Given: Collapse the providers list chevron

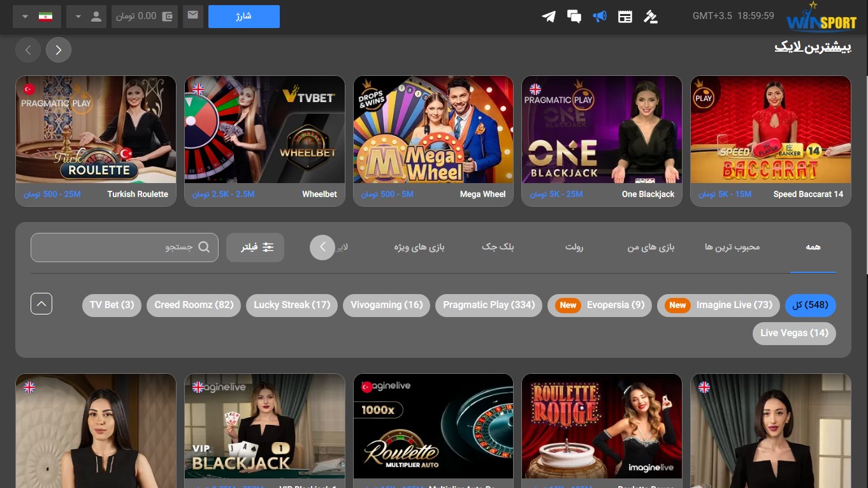Looking at the screenshot, I should [x=41, y=304].
